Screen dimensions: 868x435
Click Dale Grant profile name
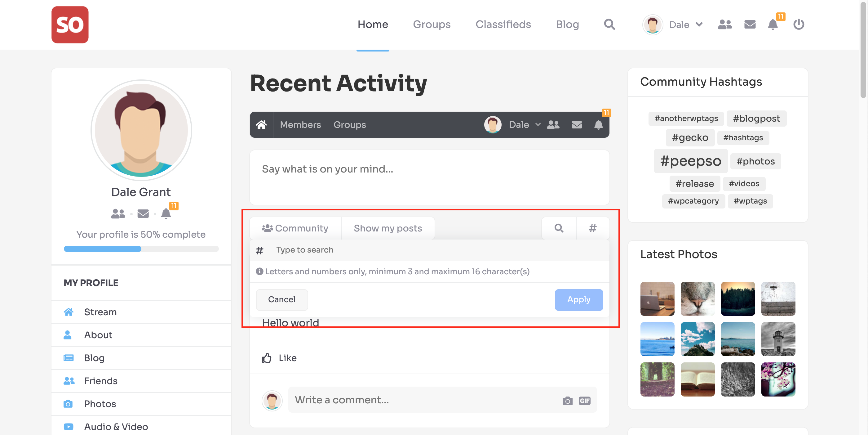coord(141,192)
